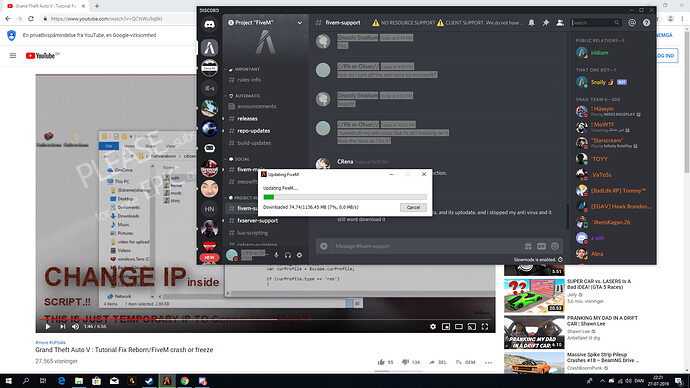The image size is (690, 388).
Task: Click the gift icon in message box
Action: click(x=528, y=246)
